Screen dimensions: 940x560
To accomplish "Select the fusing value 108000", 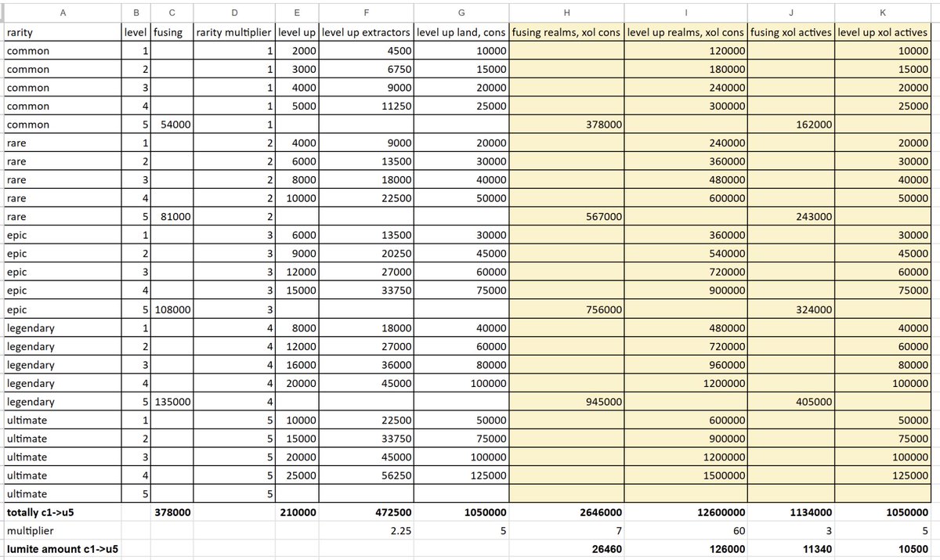I will pyautogui.click(x=171, y=309).
